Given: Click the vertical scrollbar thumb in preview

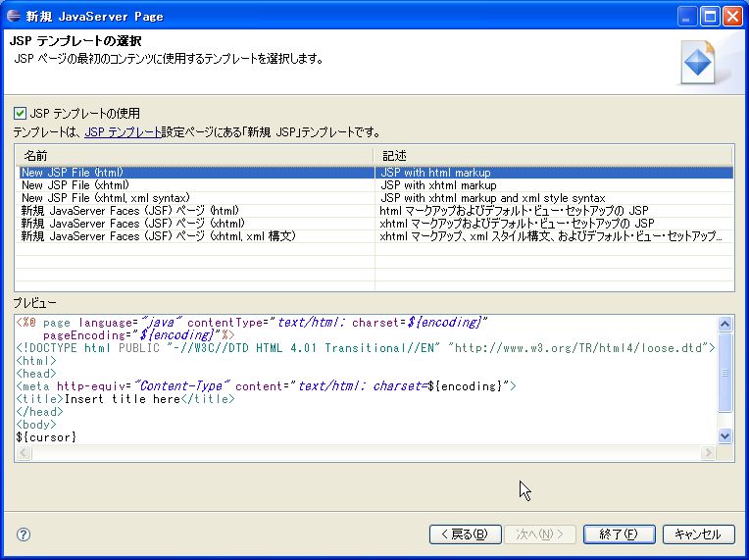Looking at the screenshot, I should (x=724, y=372).
